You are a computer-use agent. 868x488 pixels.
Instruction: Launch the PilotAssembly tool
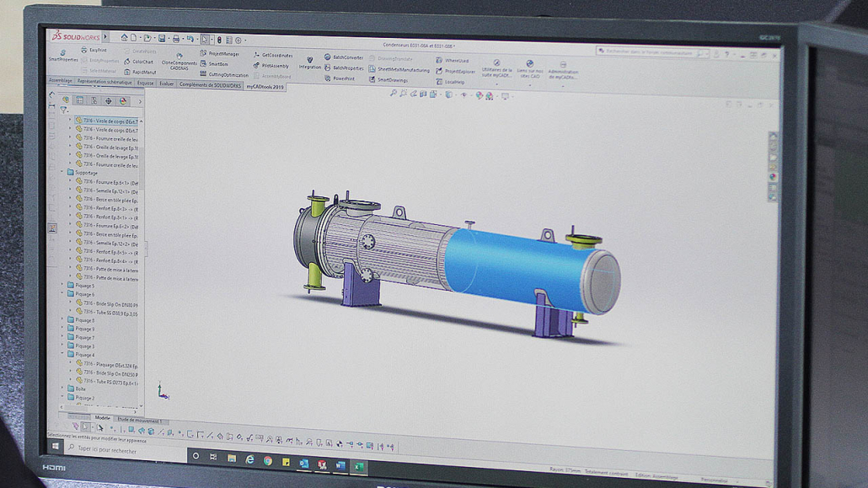[271, 66]
